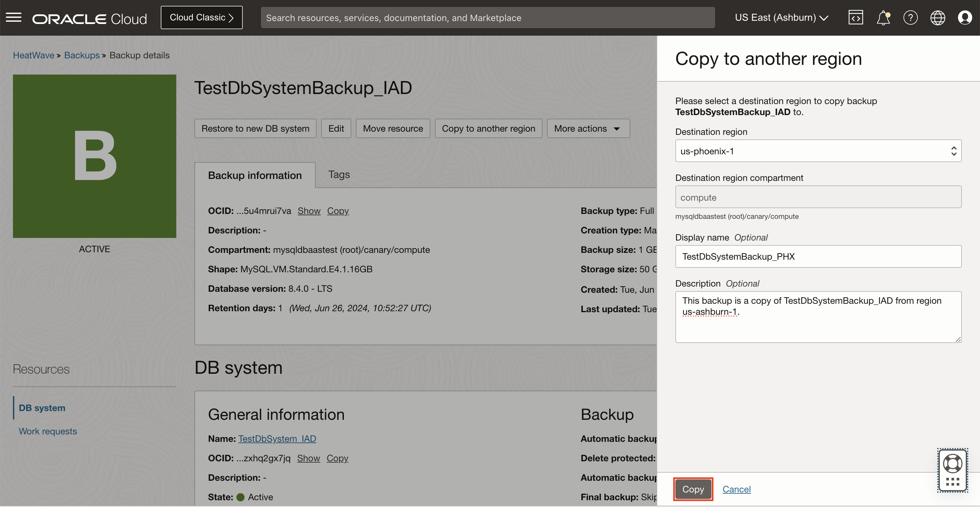Click the green B backup tile
Screen dimensions: 980x507
[94, 156]
